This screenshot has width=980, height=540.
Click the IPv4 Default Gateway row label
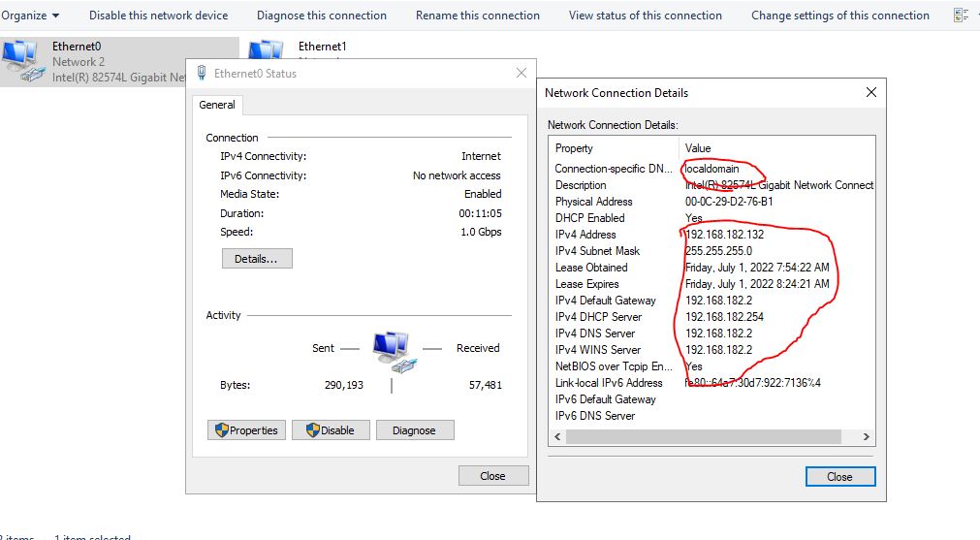coord(606,300)
